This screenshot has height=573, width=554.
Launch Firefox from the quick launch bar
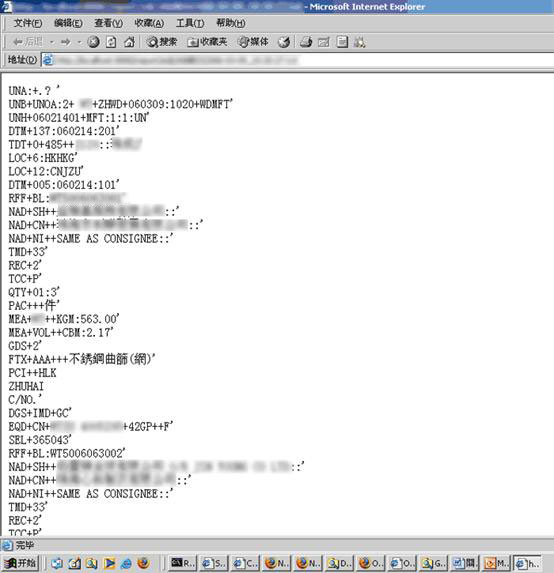coord(144,563)
